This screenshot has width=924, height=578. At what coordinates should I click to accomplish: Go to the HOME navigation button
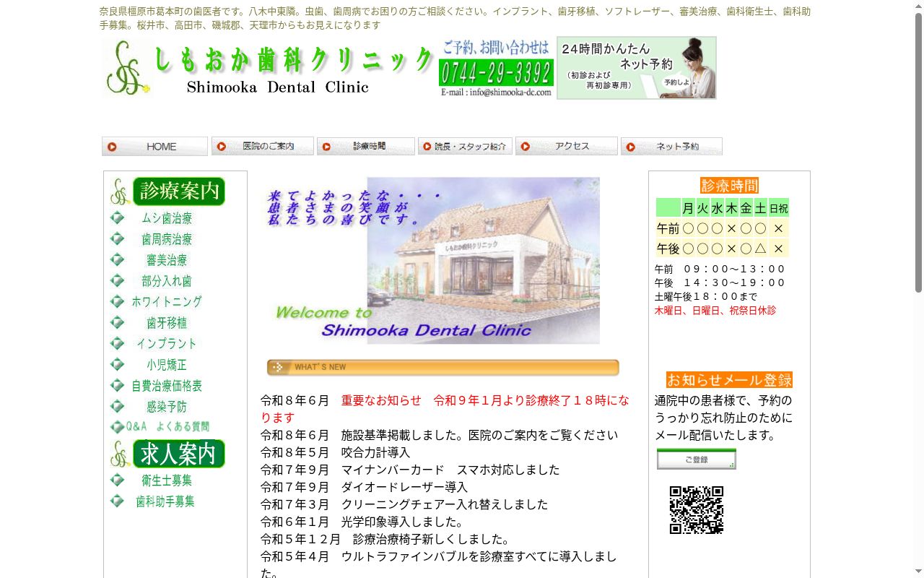tap(154, 147)
